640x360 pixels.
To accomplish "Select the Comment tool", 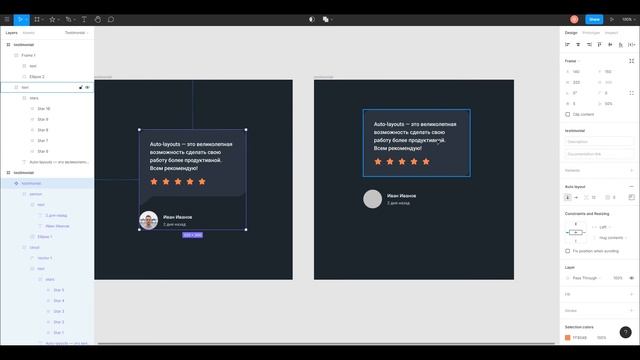I will pos(111,19).
